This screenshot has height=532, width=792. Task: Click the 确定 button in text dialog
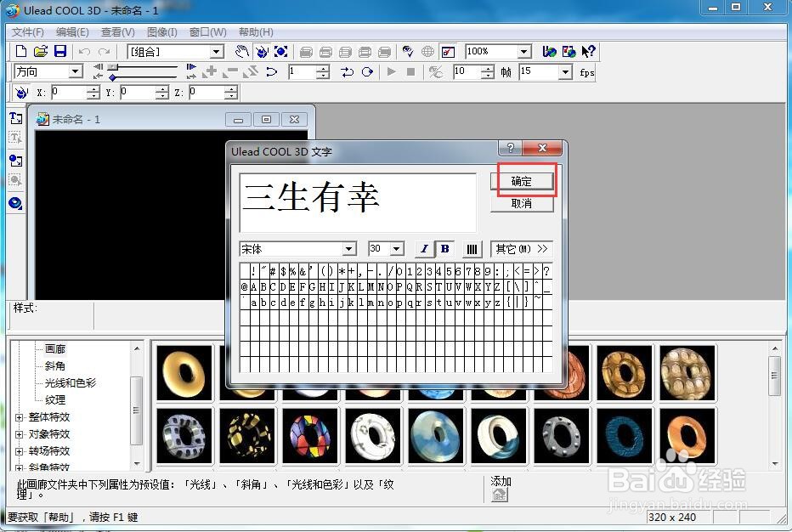coord(522,181)
